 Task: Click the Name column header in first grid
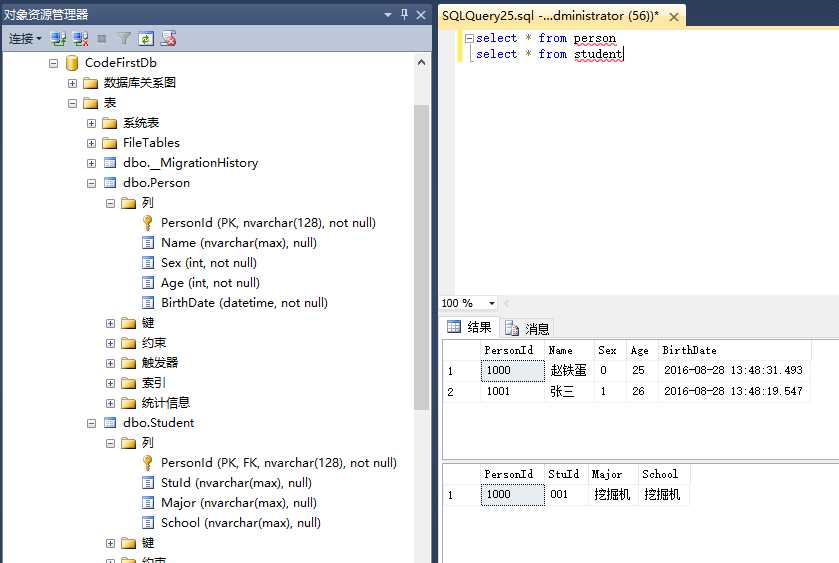pos(569,351)
